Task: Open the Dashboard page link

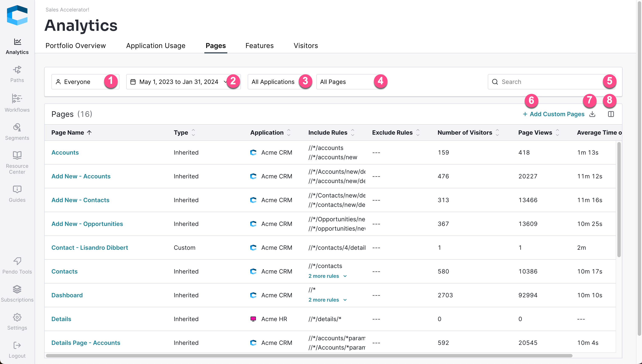Action: (x=67, y=295)
